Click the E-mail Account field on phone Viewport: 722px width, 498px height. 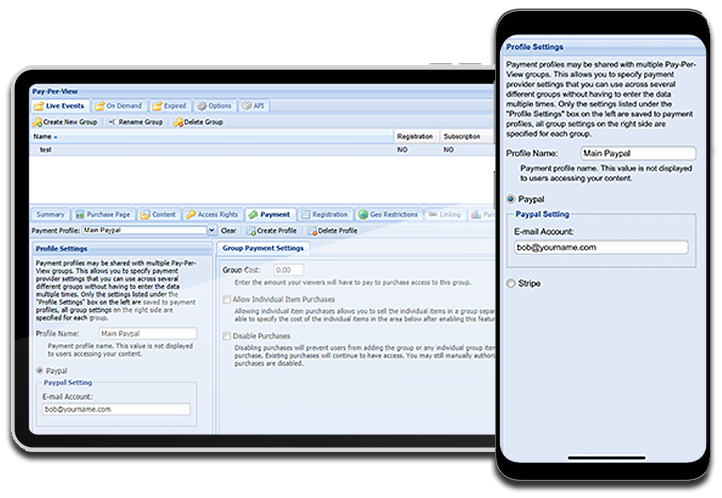[x=601, y=247]
